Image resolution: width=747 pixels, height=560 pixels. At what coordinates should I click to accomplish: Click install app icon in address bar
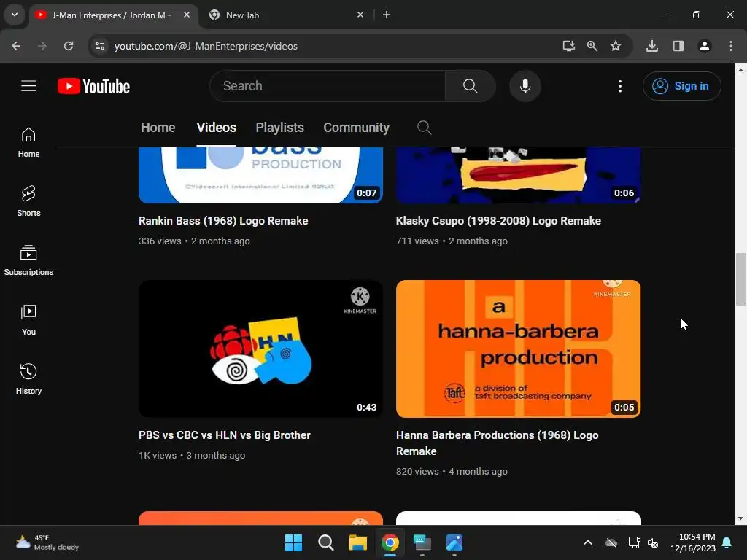click(568, 46)
